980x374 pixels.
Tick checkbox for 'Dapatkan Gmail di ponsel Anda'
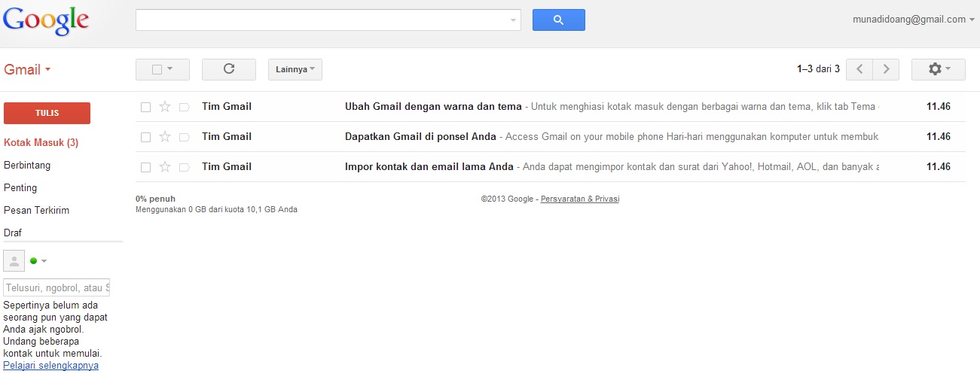[146, 137]
